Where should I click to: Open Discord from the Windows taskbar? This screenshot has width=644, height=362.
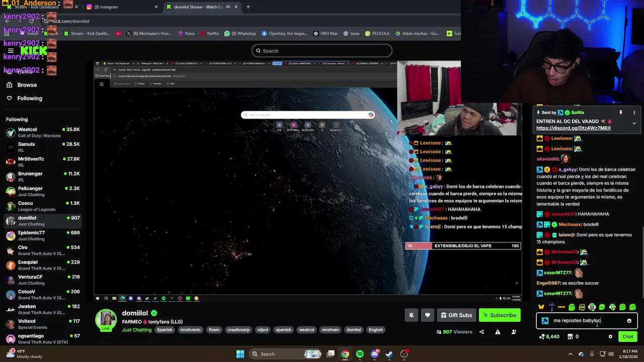pos(374,354)
